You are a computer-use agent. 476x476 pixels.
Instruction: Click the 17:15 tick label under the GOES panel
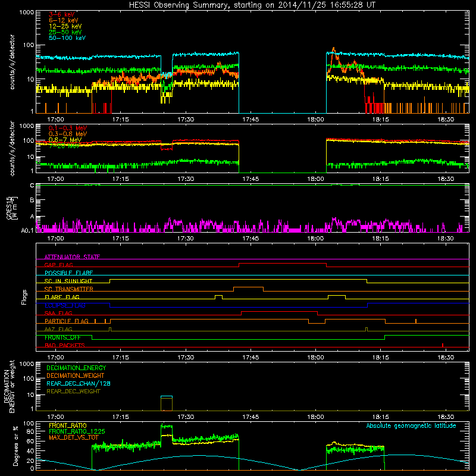(121, 239)
